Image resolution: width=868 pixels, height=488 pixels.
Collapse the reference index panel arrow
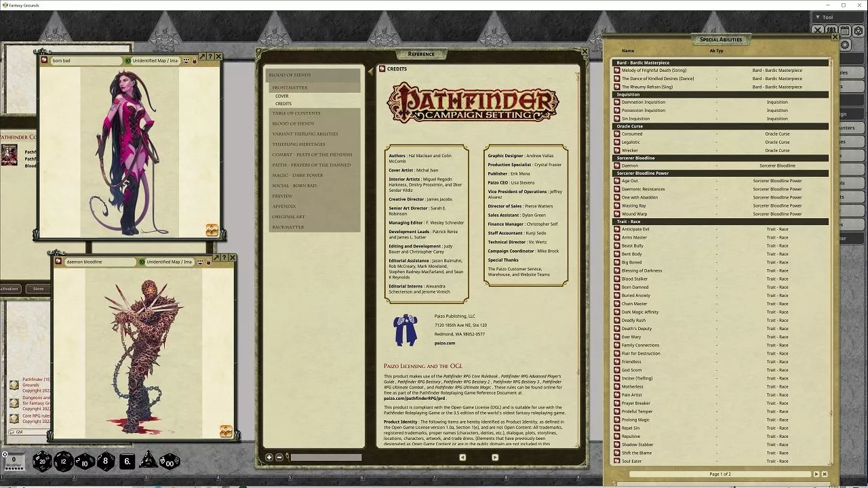(370, 70)
